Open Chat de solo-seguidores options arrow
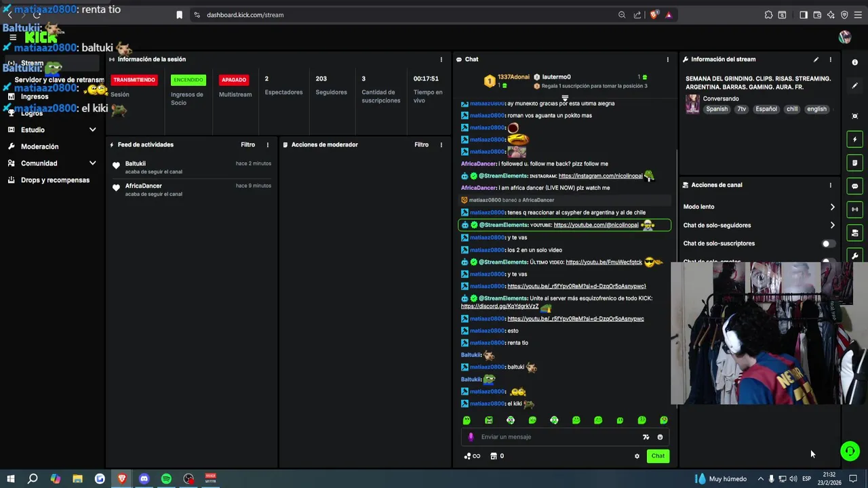The width and height of the screenshot is (868, 488). (832, 225)
